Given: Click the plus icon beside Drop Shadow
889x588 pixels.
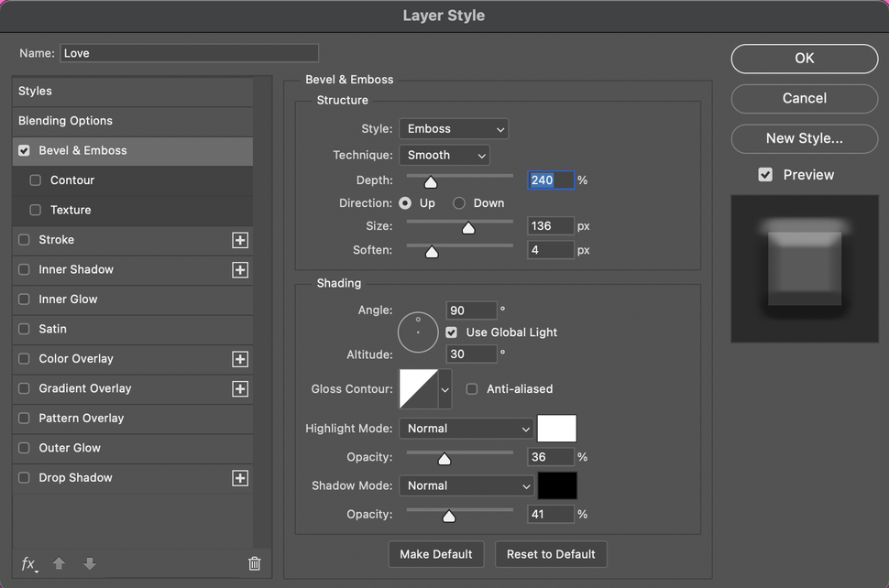Looking at the screenshot, I should (239, 477).
